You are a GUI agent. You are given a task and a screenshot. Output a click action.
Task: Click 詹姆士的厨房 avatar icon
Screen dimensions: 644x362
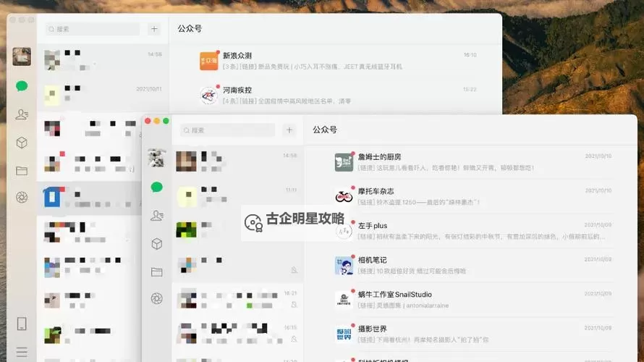pyautogui.click(x=344, y=162)
